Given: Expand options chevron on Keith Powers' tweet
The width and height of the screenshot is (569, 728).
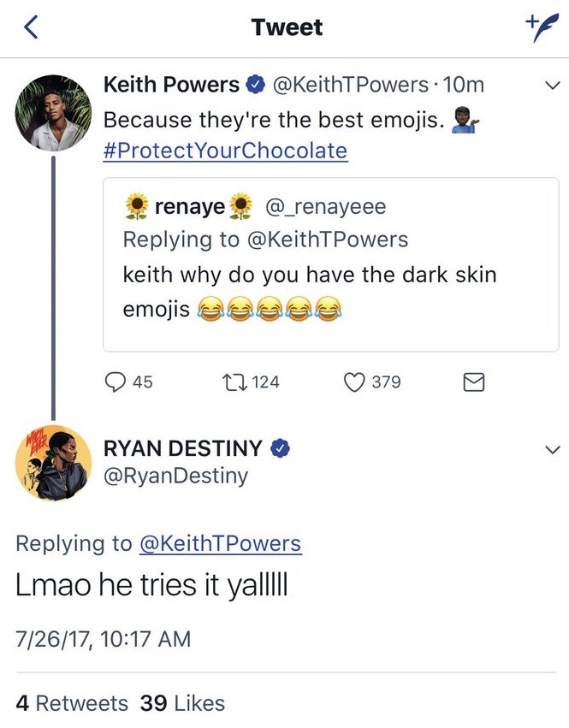Looking at the screenshot, I should (552, 86).
